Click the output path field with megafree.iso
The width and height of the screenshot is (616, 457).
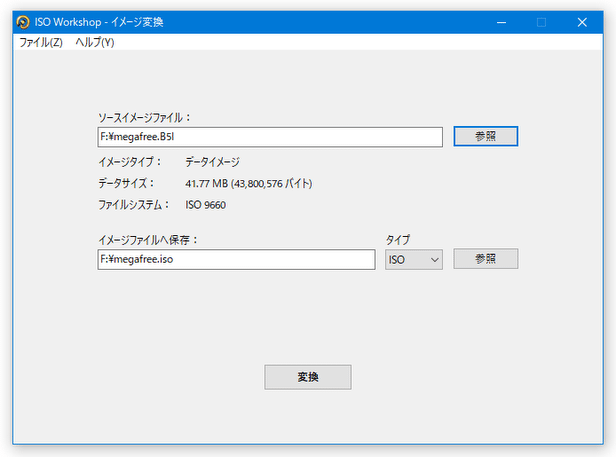pos(236,260)
